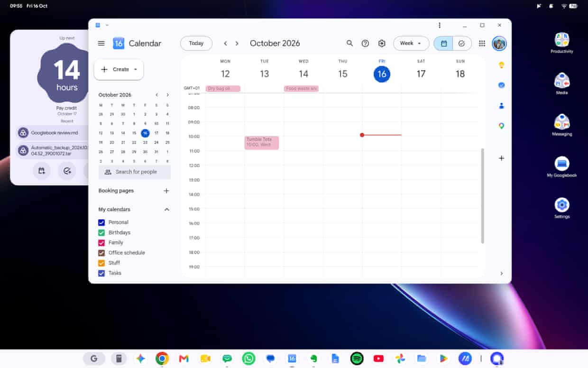Show next month in mini calendar
Screen dimensions: 588x368
point(167,95)
